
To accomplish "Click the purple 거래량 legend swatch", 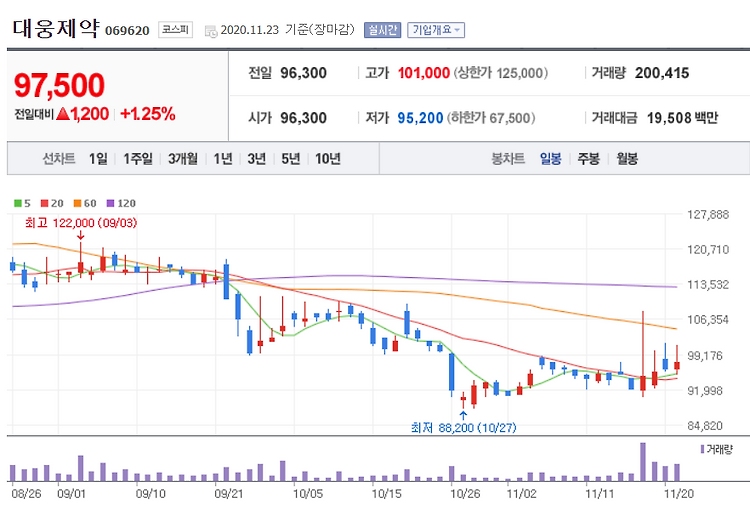I will click(702, 449).
